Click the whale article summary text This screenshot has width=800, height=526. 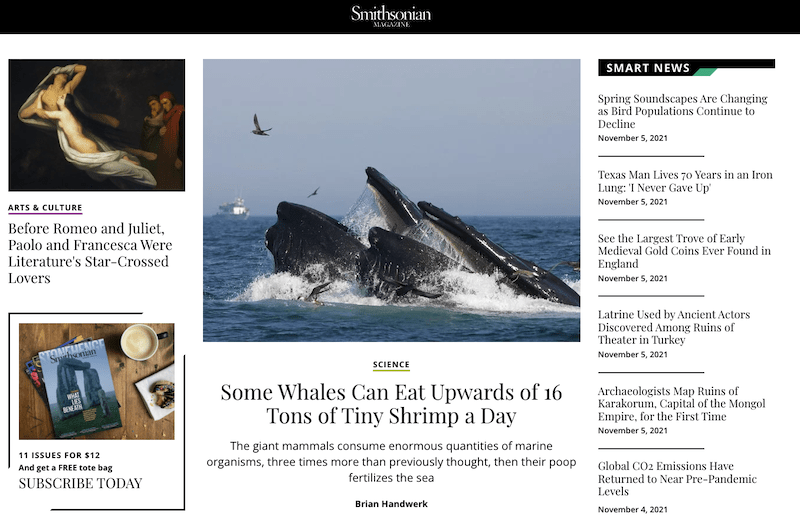(391, 462)
